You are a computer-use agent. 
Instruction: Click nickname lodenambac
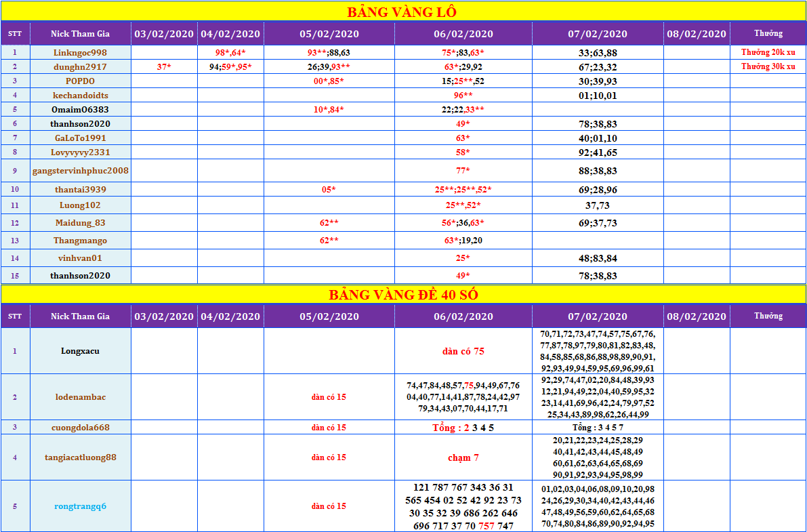[80, 396]
